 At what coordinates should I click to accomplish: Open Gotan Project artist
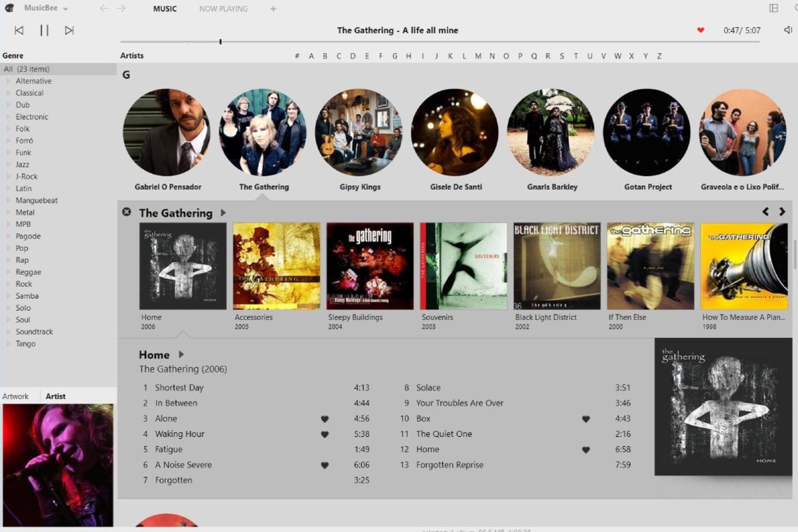coord(647,132)
